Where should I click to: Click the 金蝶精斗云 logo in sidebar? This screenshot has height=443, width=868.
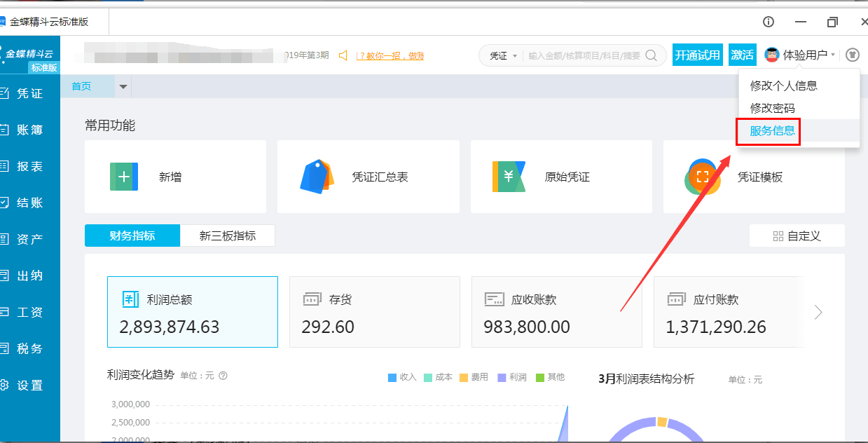pos(29,54)
